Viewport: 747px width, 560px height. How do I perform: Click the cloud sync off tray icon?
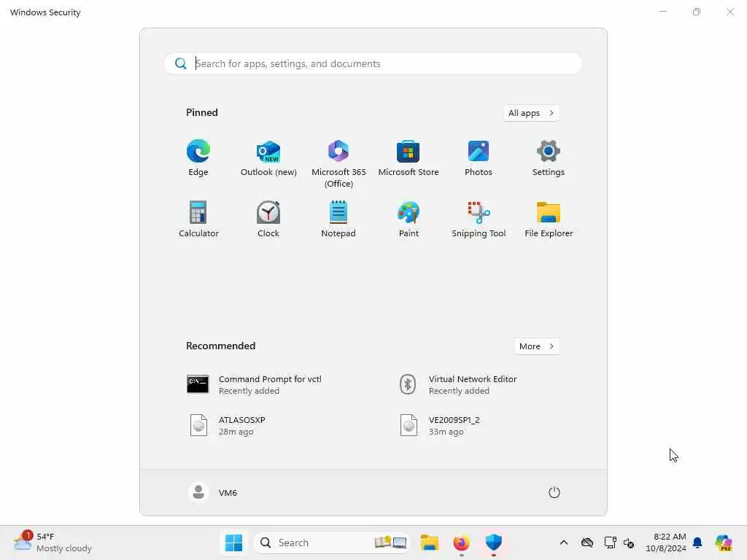coord(587,542)
